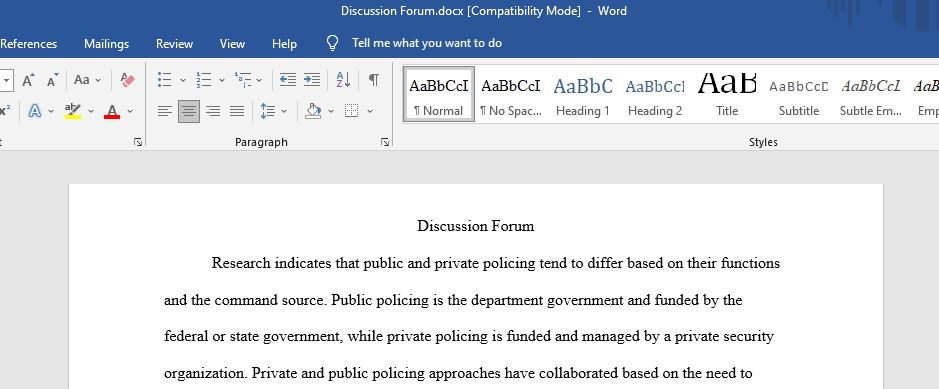Toggle center alignment
The width and height of the screenshot is (939, 389).
(189, 111)
